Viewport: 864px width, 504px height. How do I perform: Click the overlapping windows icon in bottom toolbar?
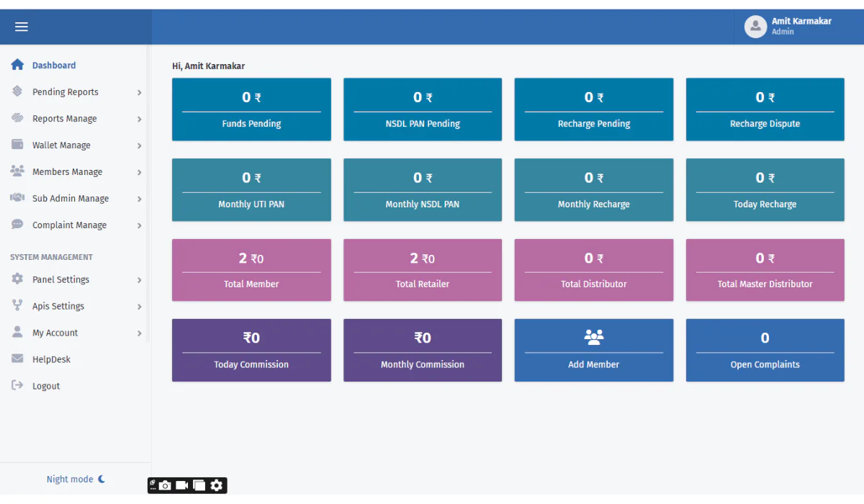[x=199, y=485]
